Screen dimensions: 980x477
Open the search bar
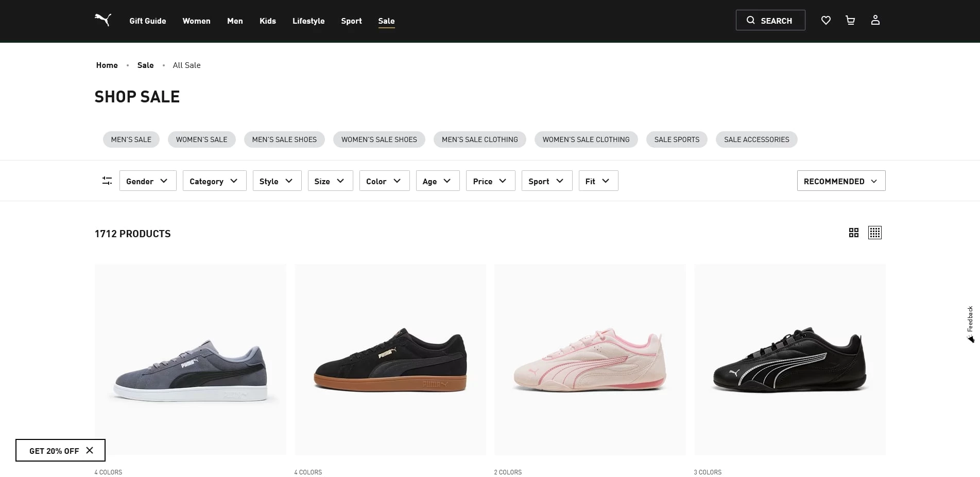pos(770,20)
